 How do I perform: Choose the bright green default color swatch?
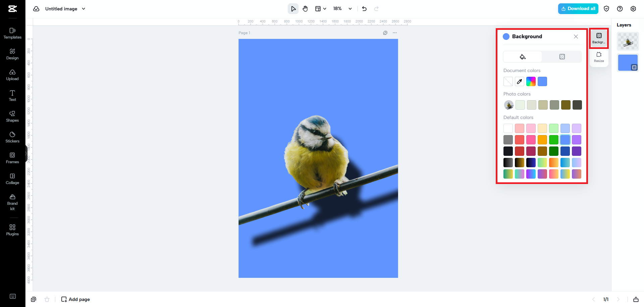click(554, 140)
